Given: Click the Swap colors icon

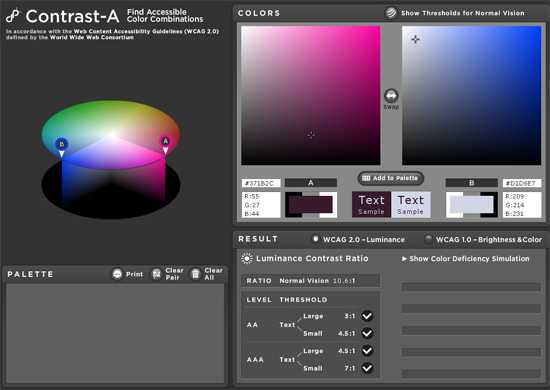Looking at the screenshot, I should click(391, 96).
